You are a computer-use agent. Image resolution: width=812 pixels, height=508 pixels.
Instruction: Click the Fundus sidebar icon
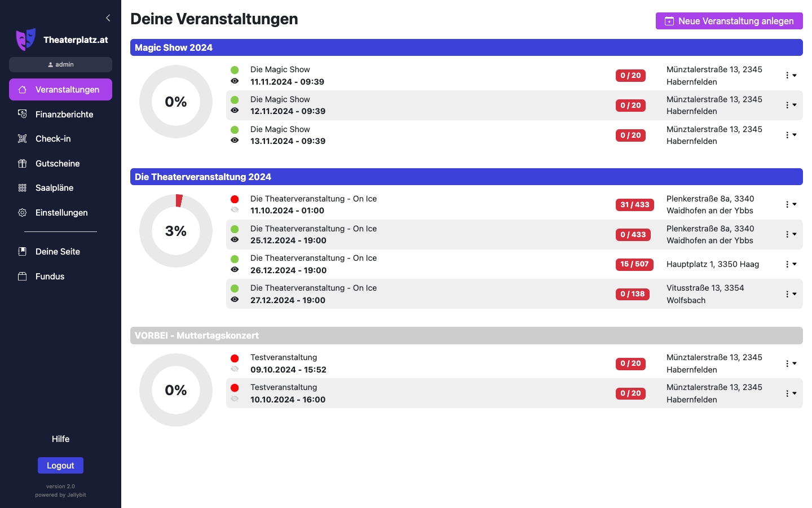pos(23,277)
